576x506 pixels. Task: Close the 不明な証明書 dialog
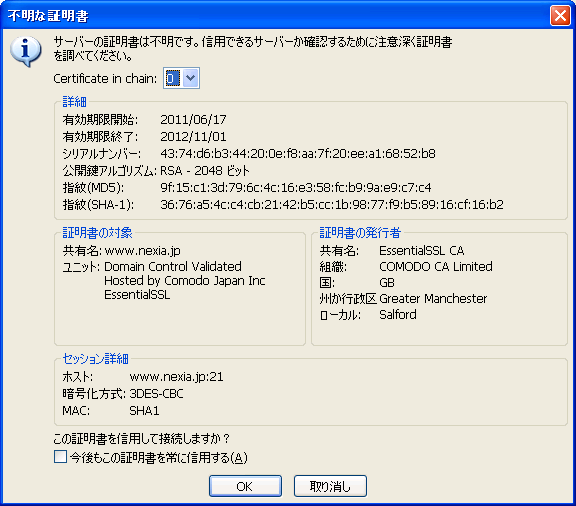pos(560,16)
